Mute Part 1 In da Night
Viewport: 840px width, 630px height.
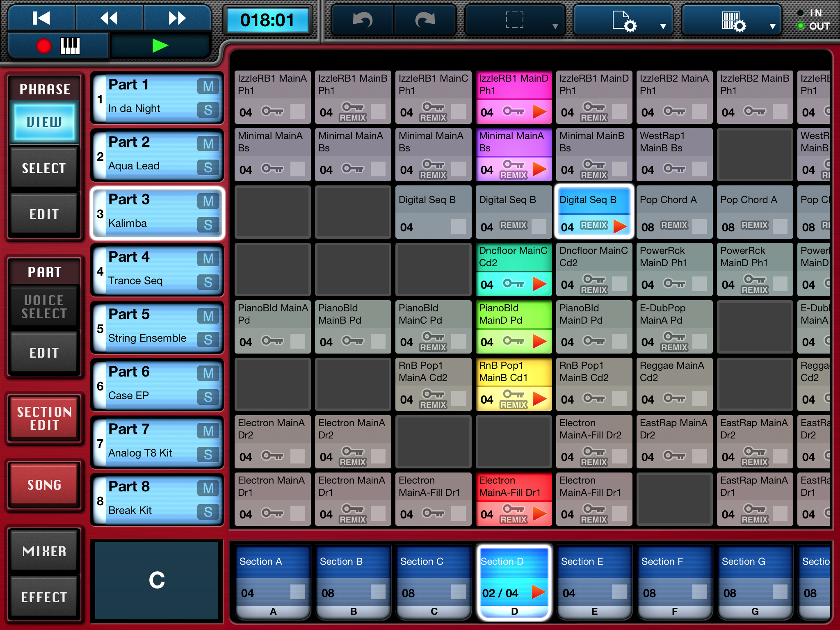[208, 87]
